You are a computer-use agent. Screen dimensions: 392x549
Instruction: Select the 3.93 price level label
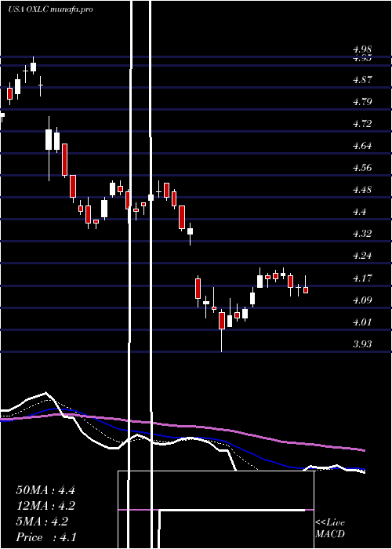point(362,344)
